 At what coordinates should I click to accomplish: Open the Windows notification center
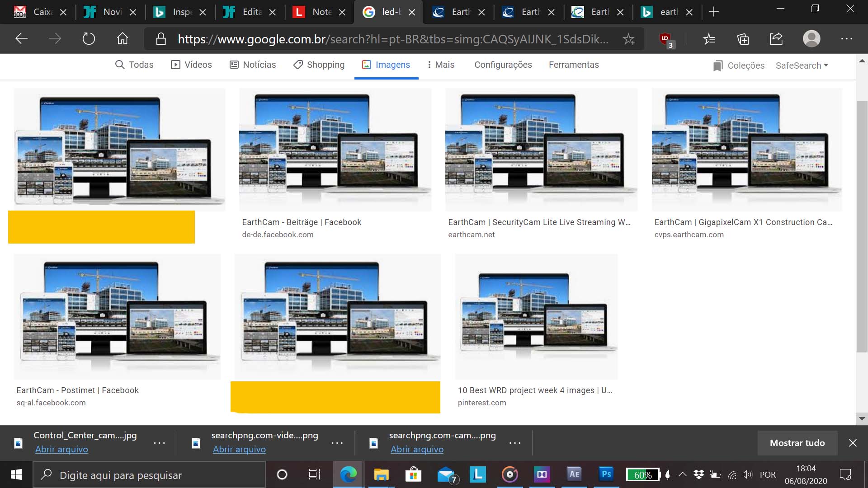point(845,475)
